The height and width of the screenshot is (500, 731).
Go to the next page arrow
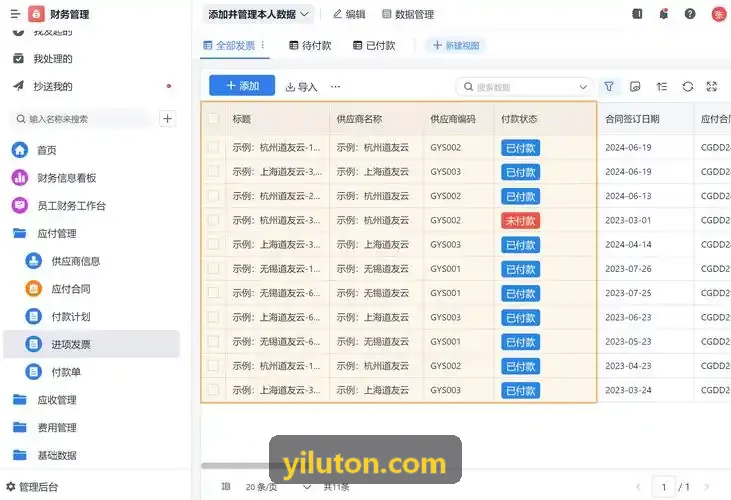tap(707, 487)
